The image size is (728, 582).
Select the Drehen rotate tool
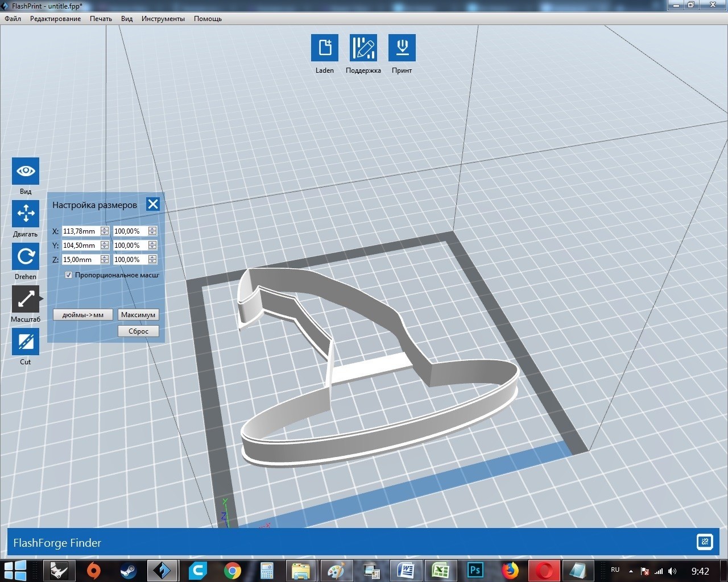[26, 257]
